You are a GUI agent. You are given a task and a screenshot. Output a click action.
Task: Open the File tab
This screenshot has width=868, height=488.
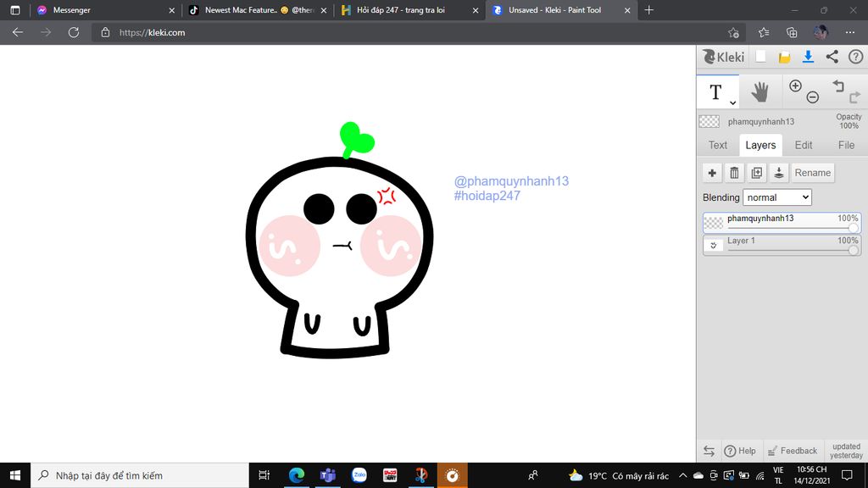pos(846,145)
